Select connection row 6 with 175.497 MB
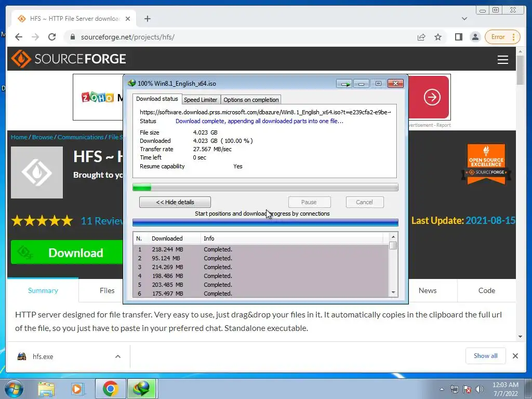532x399 pixels. (x=261, y=294)
